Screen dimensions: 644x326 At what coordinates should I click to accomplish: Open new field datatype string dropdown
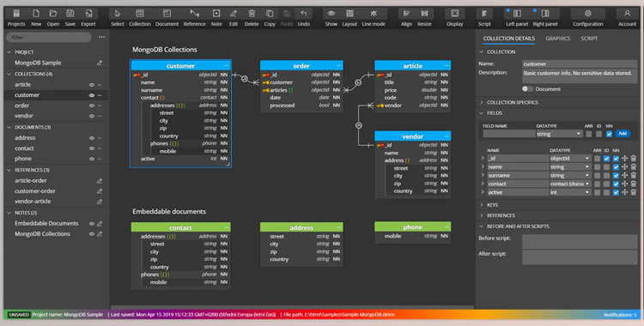559,134
